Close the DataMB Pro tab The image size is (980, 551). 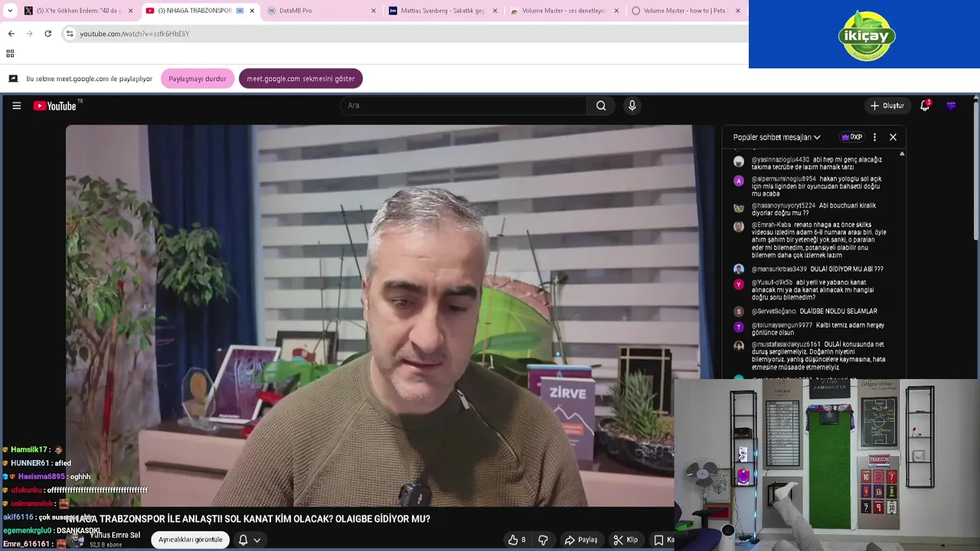click(374, 11)
